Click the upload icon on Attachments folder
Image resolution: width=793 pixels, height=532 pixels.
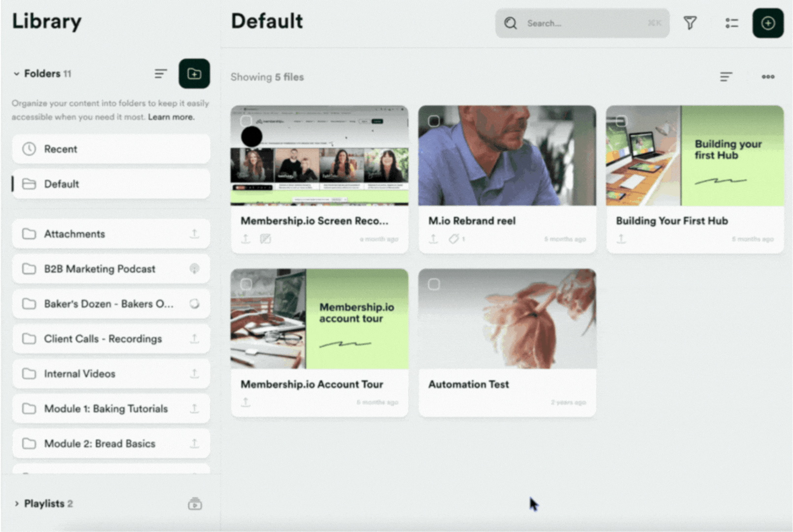pos(195,233)
